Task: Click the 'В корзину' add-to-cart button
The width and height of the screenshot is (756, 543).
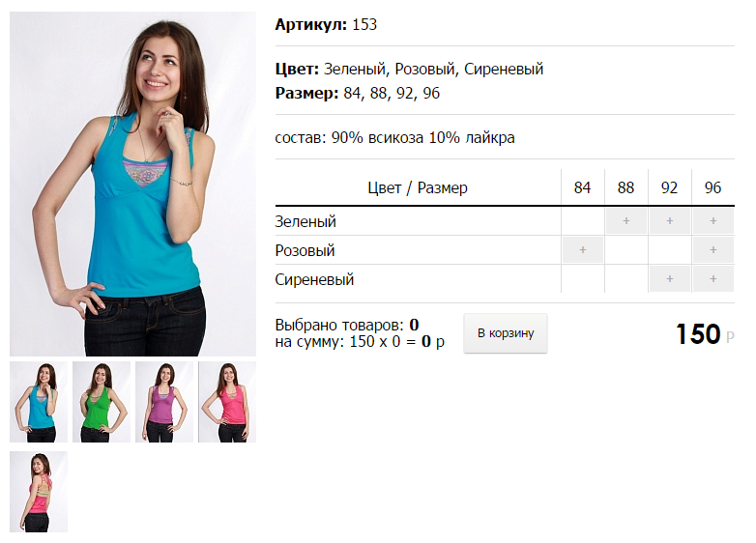Action: pyautogui.click(x=506, y=333)
